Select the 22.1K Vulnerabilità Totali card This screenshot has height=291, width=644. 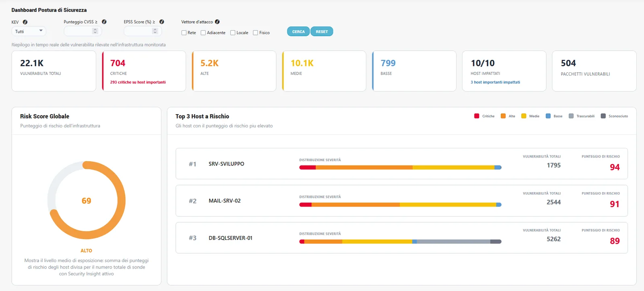click(54, 71)
